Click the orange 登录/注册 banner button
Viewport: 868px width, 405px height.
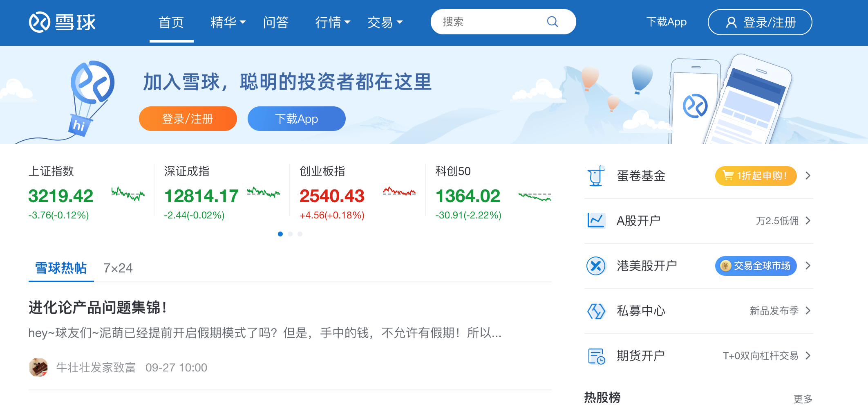pyautogui.click(x=188, y=119)
